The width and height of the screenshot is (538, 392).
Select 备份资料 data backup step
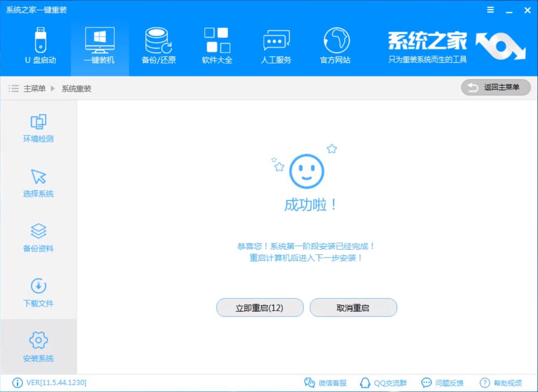pos(38,238)
